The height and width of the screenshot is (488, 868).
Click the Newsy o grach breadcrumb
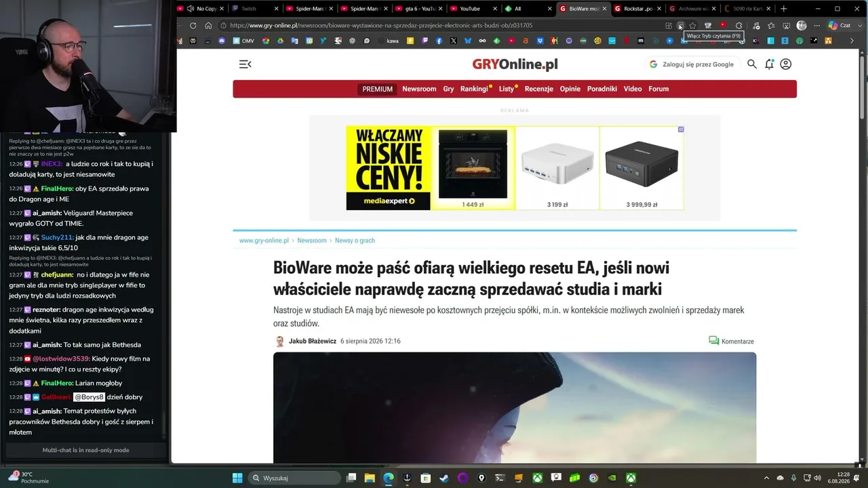coord(355,241)
